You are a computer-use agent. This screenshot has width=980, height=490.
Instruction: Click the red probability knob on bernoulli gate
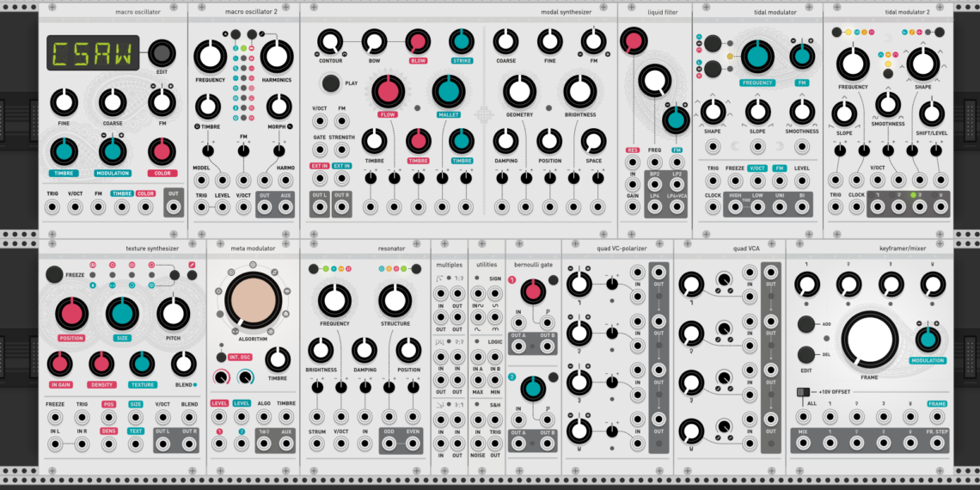[x=532, y=291]
